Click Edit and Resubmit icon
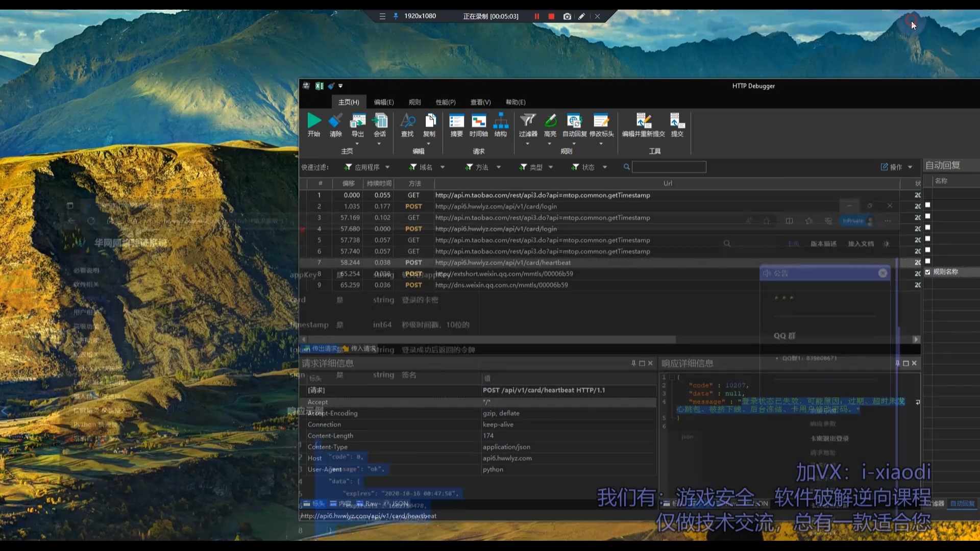This screenshot has width=980, height=551. pos(643,121)
